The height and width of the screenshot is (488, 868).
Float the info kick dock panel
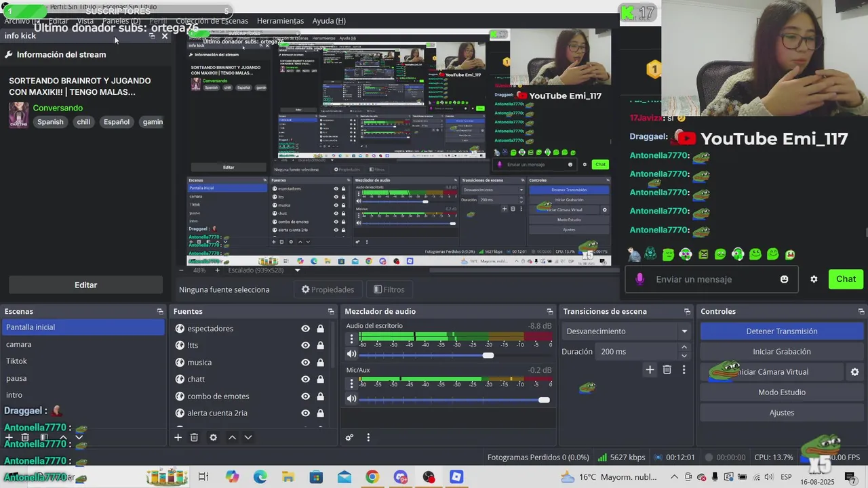click(x=153, y=36)
